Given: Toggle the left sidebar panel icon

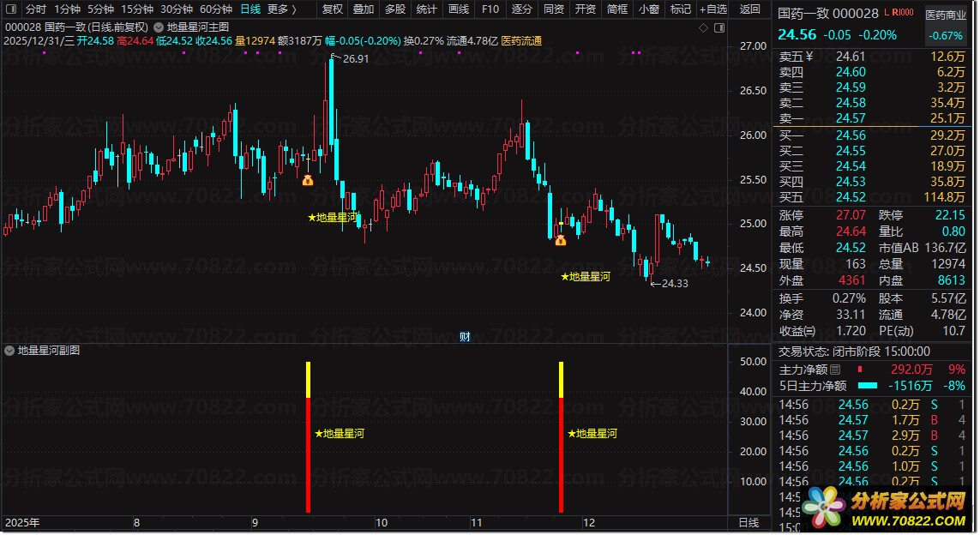Looking at the screenshot, I should (10, 9).
